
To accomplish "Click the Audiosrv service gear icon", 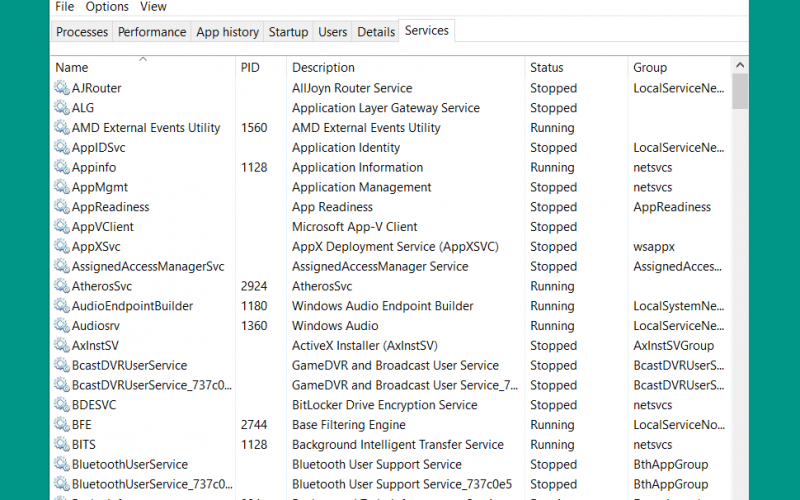I will pos(62,326).
